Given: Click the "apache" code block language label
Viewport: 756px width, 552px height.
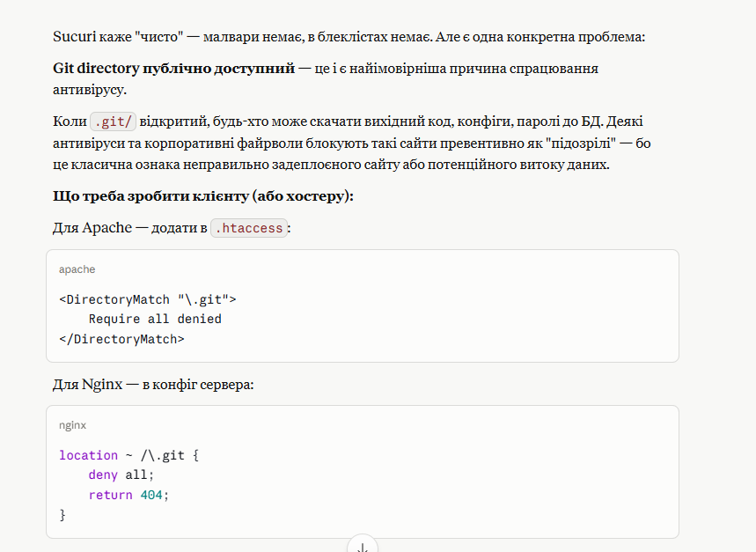Looking at the screenshot, I should click(x=77, y=269).
